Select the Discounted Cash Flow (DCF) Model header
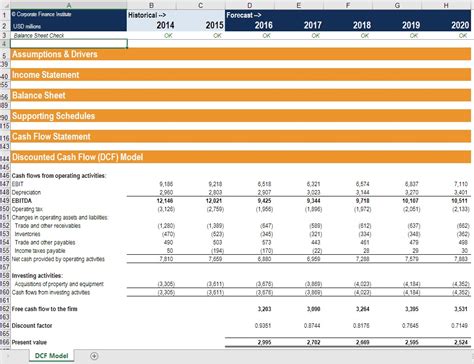The height and width of the screenshot is (364, 474). pyautogui.click(x=241, y=157)
